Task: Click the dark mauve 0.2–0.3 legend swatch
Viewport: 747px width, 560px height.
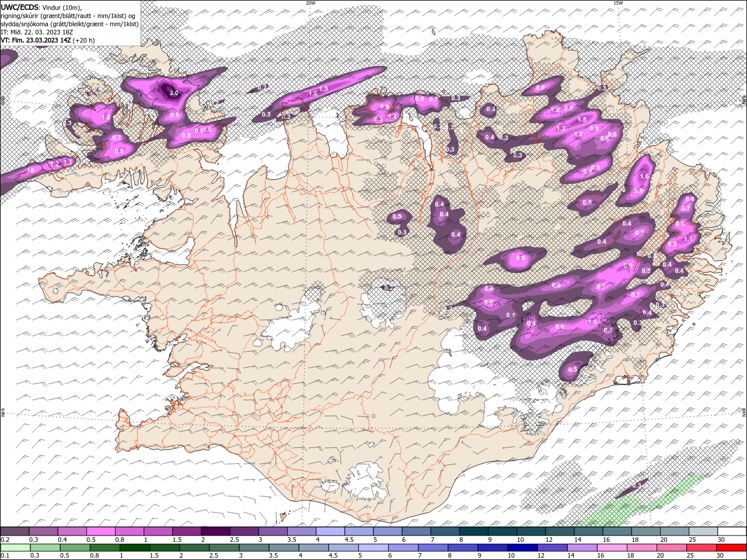Action: 15,531
